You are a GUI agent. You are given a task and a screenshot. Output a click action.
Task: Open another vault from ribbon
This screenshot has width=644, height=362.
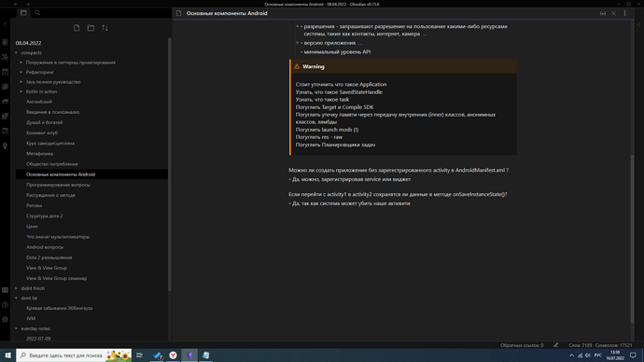click(5, 290)
